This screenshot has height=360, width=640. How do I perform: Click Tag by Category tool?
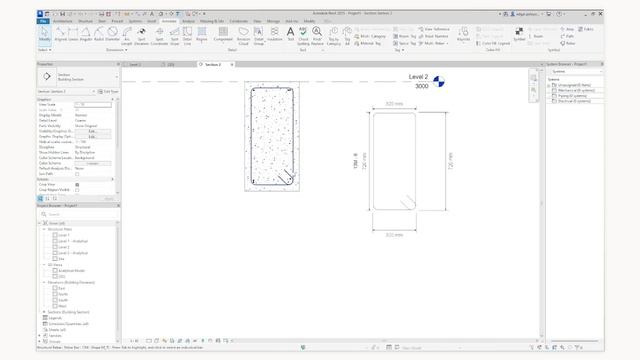pos(333,36)
